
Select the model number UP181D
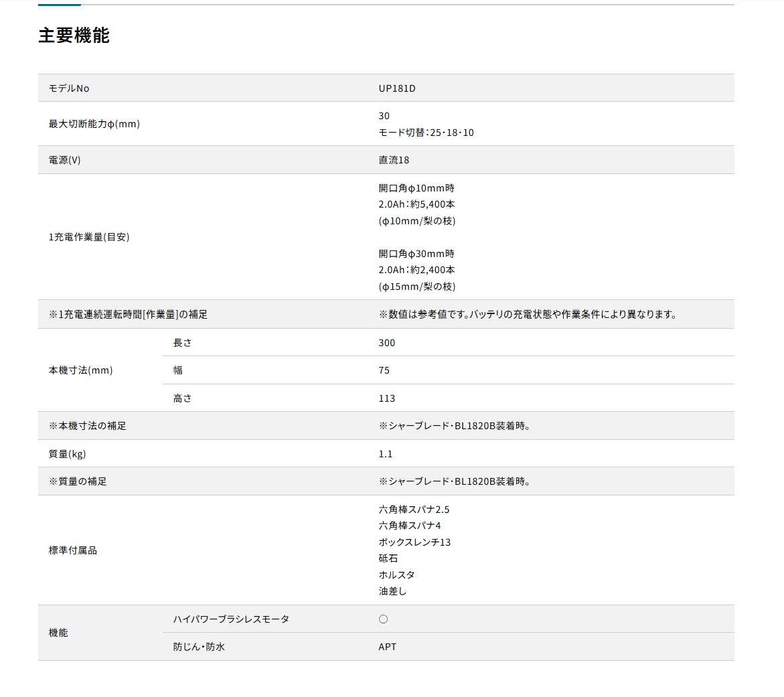click(397, 88)
